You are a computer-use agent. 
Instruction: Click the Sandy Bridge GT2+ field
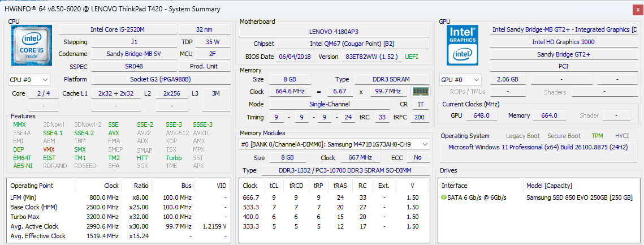(x=563, y=54)
